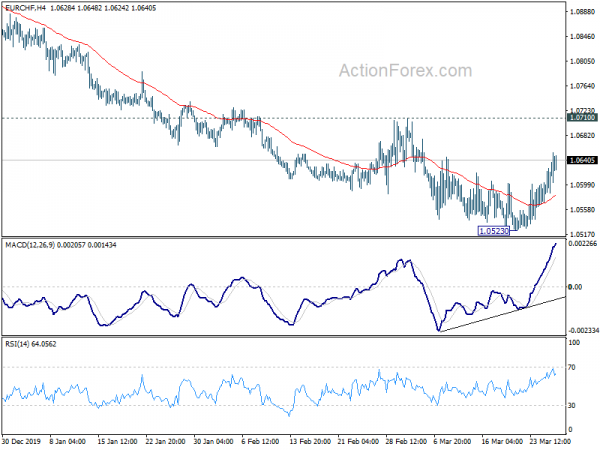Click the 1.07100 resistance level tag

pyautogui.click(x=582, y=118)
